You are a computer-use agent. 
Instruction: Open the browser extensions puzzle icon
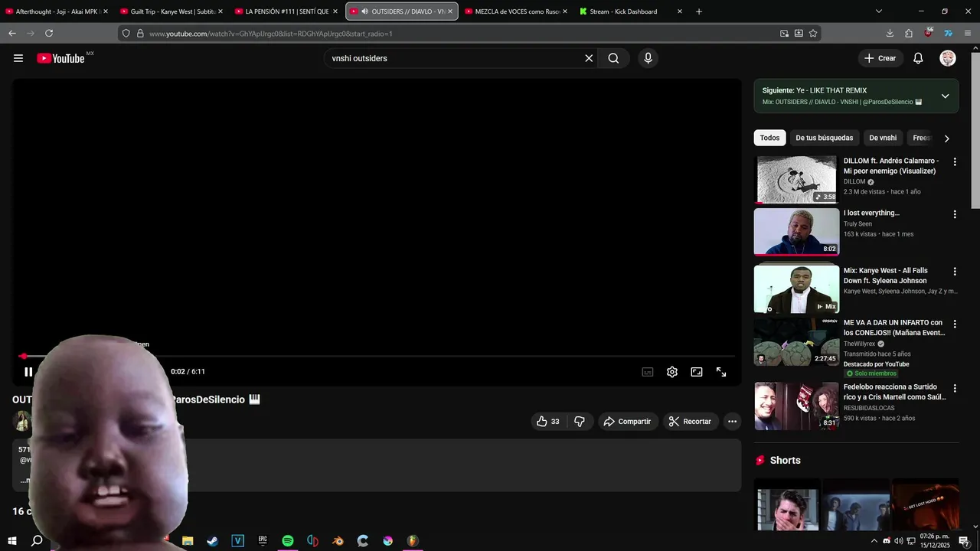(909, 33)
